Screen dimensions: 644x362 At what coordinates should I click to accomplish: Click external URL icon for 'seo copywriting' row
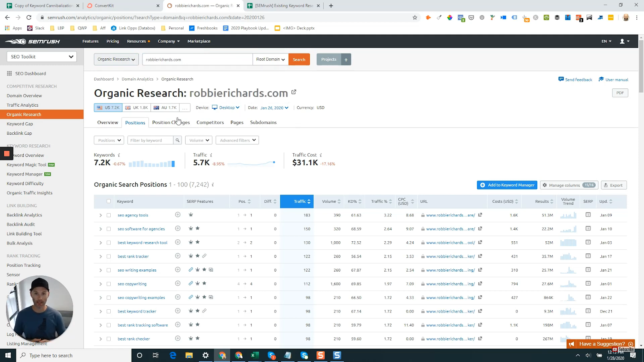coord(480,284)
